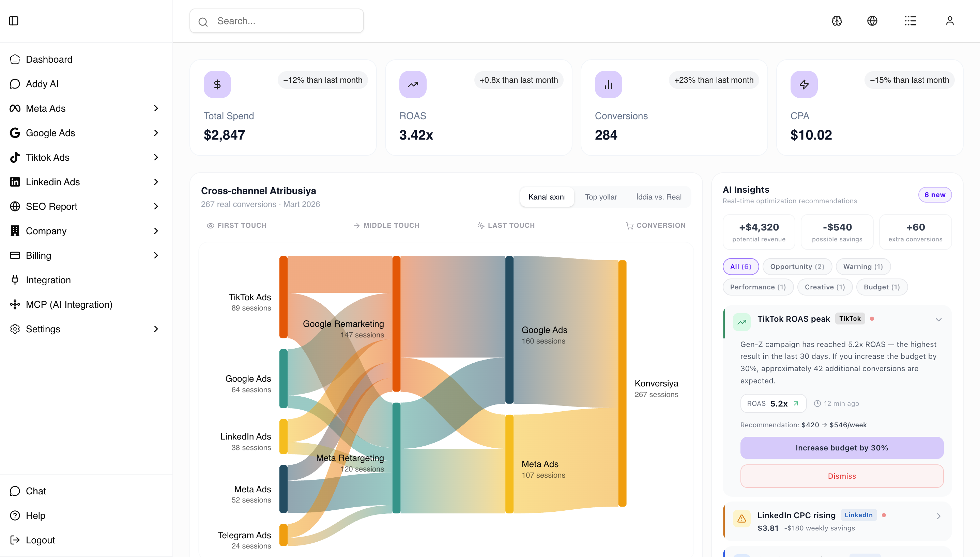Expand the Meta Ads sidebar submenu

tap(156, 108)
